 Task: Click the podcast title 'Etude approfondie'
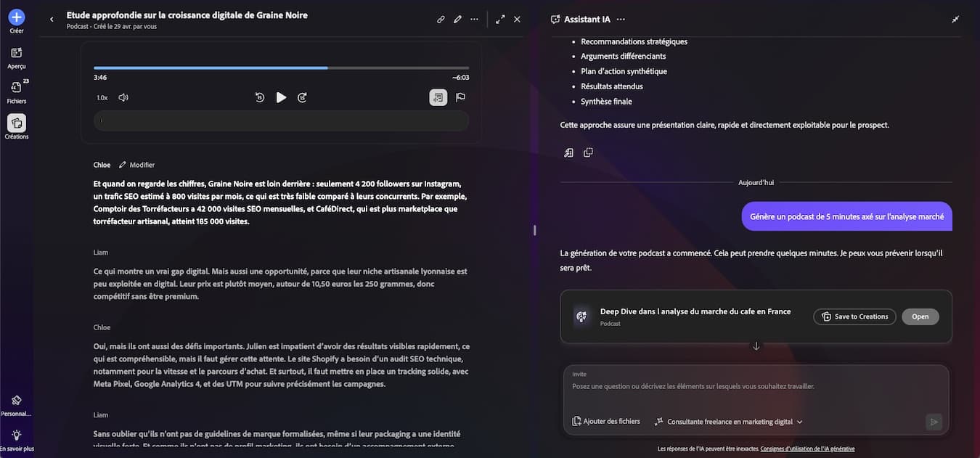[187, 15]
